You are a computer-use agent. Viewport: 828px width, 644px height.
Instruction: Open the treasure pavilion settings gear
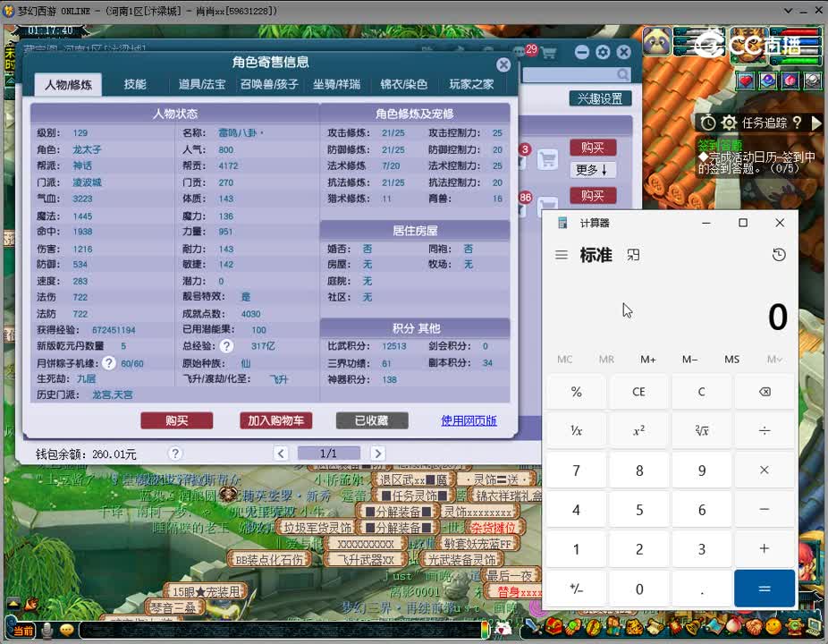(603, 52)
